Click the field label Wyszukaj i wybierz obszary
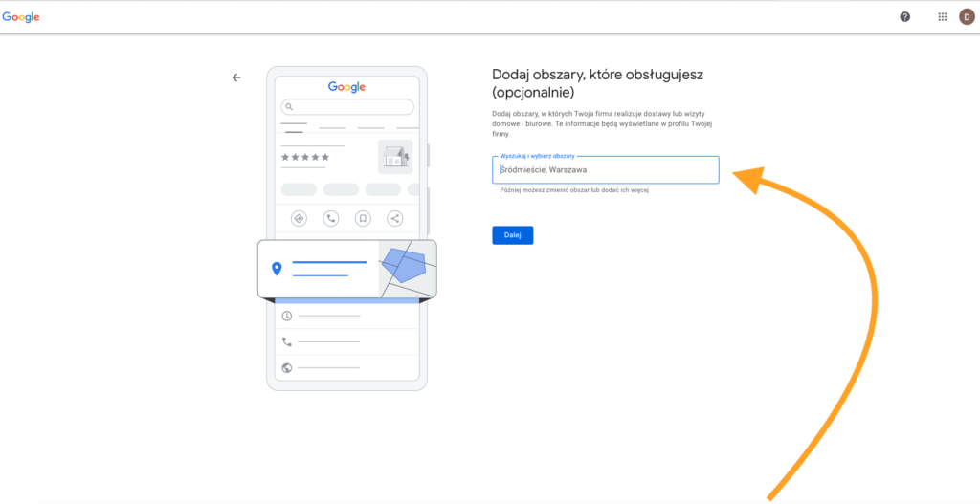Image resolution: width=980 pixels, height=504 pixels. coord(537,156)
